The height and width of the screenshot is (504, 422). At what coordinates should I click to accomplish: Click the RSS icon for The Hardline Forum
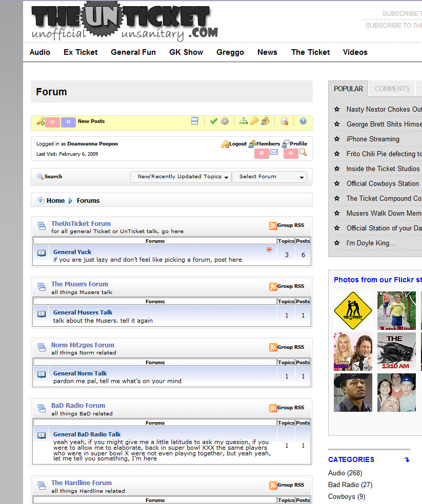(x=273, y=485)
